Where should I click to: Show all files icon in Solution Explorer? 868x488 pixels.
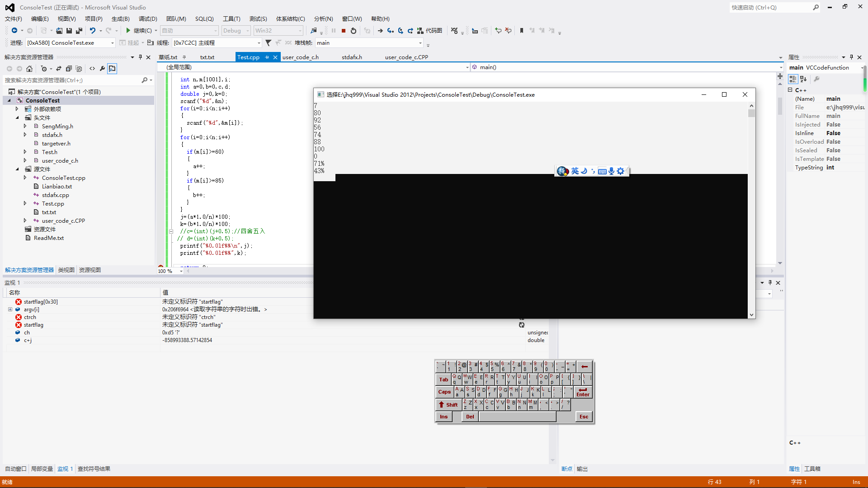pyautogui.click(x=79, y=69)
